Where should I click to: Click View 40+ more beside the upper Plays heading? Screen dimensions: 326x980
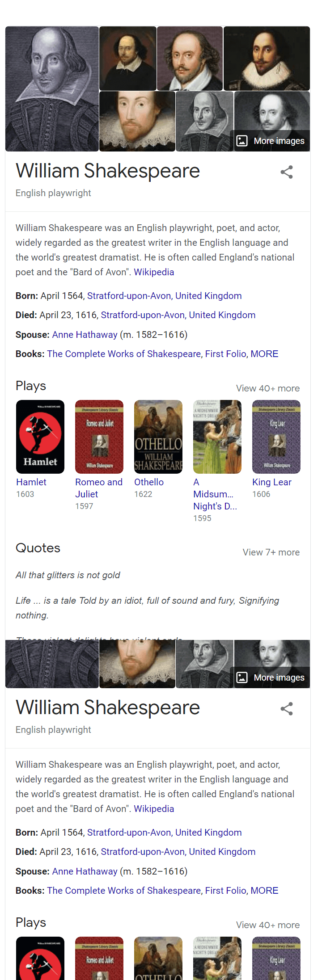[x=268, y=388]
